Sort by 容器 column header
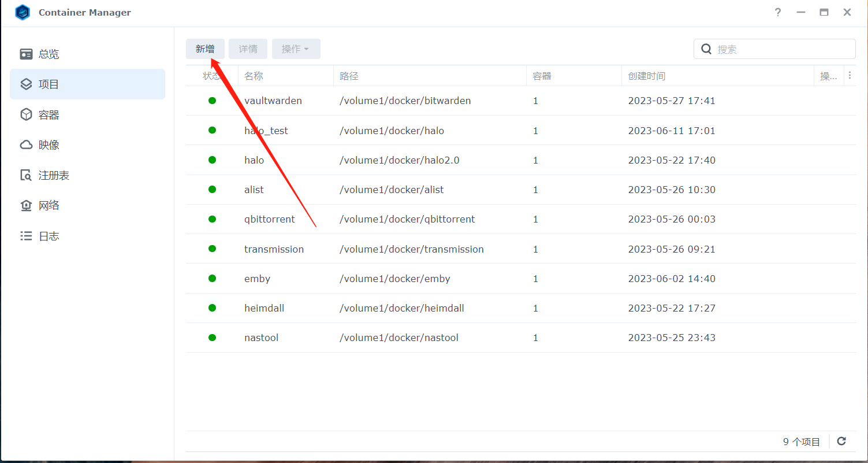868x463 pixels. [574, 76]
